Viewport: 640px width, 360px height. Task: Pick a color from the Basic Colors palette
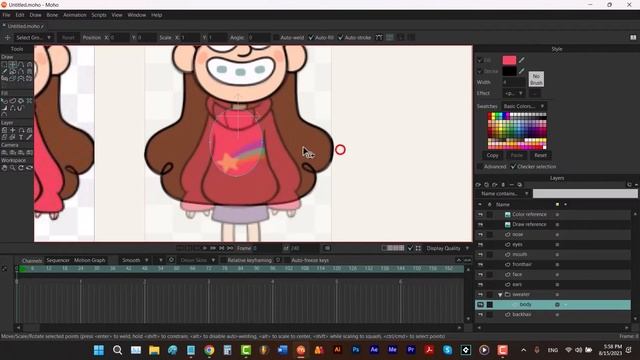point(517,131)
